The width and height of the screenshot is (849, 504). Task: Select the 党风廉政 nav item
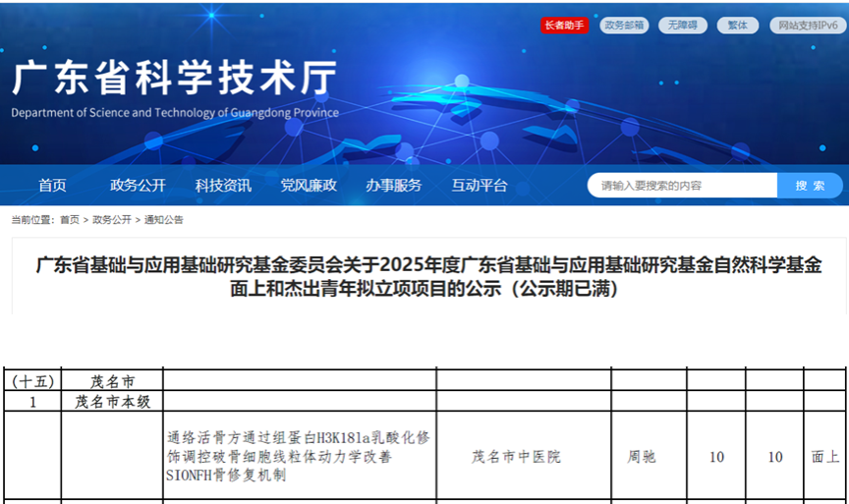pyautogui.click(x=308, y=185)
